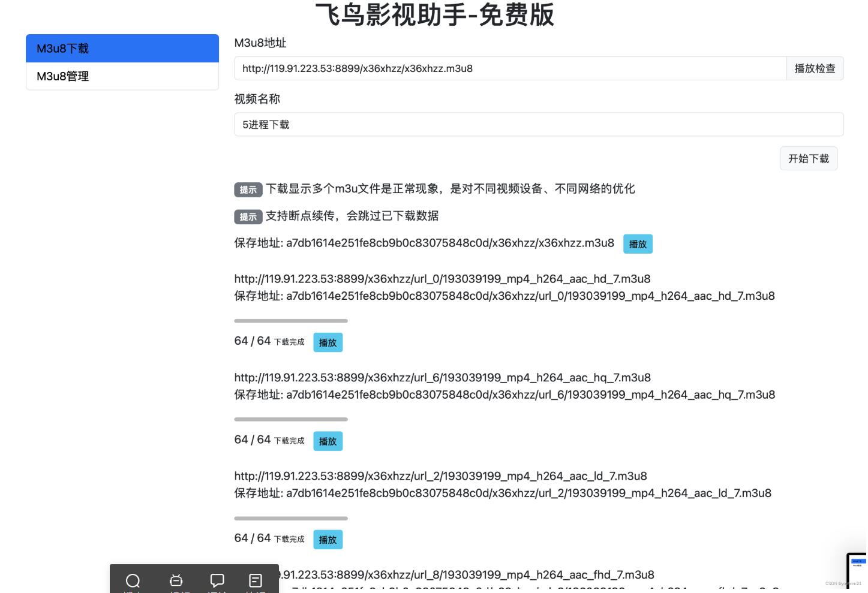Screen dimensions: 868x593
Task: Focus the 视频名称 input field
Action: pos(539,125)
